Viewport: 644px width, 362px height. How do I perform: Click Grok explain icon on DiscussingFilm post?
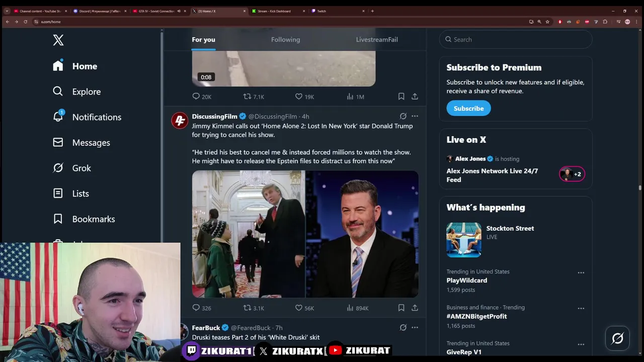click(403, 116)
